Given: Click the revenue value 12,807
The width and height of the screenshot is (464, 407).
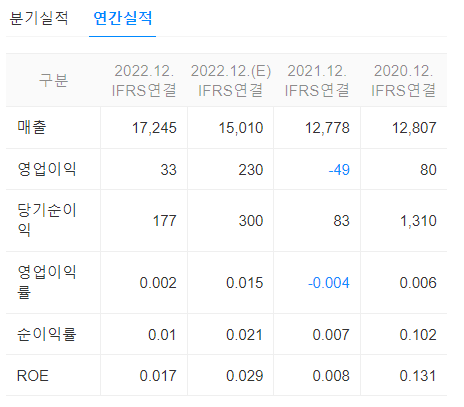Looking at the screenshot, I should coord(414,128).
